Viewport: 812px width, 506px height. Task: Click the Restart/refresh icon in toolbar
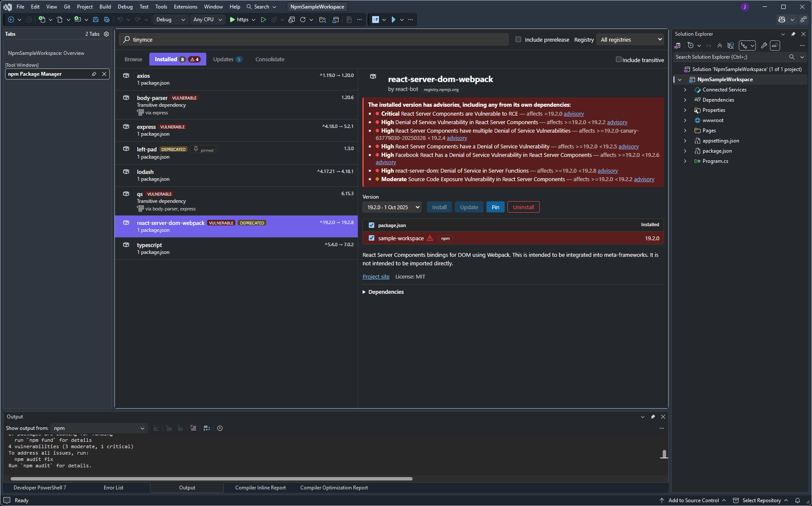[303, 20]
